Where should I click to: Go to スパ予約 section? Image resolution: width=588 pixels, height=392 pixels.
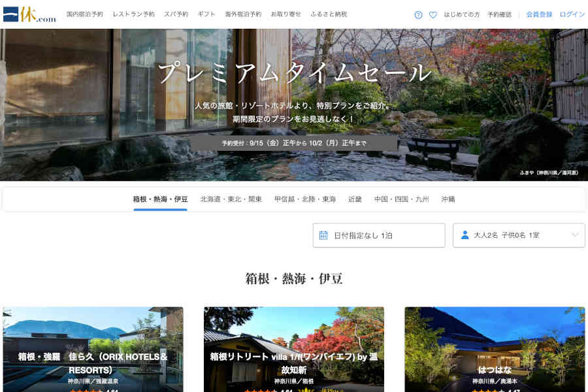(x=176, y=14)
